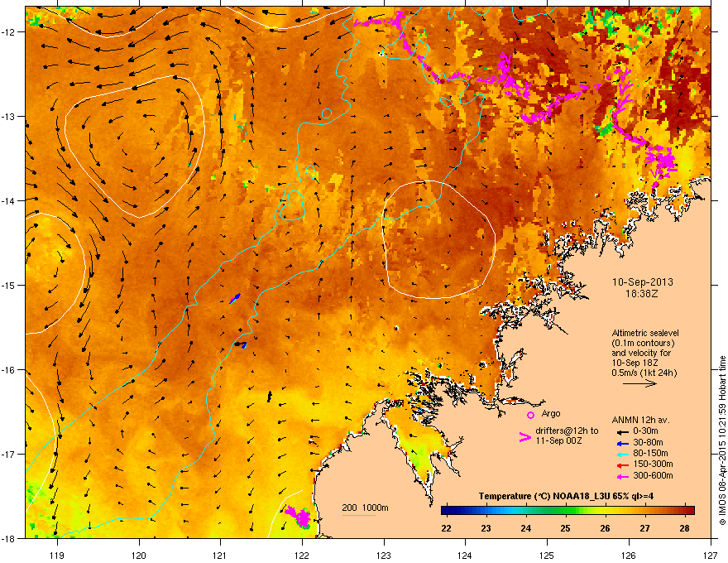Click the latitude axis label -16
Screen dimensions: 728x563
tap(8, 370)
